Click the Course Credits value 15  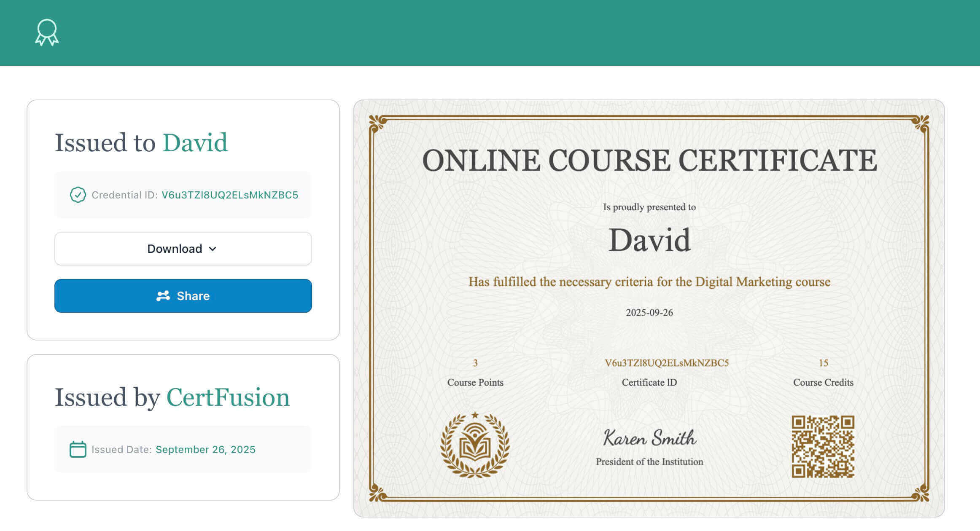pyautogui.click(x=823, y=363)
